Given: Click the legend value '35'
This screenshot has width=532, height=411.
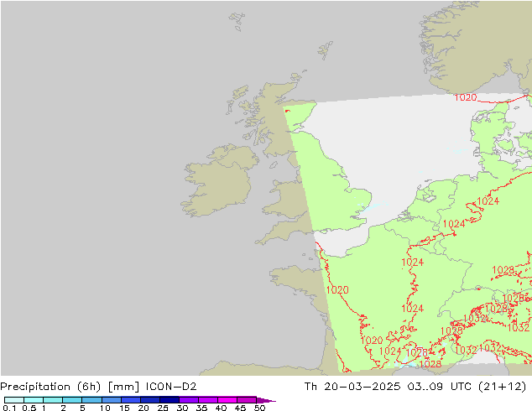Looking at the screenshot, I should click(201, 408).
